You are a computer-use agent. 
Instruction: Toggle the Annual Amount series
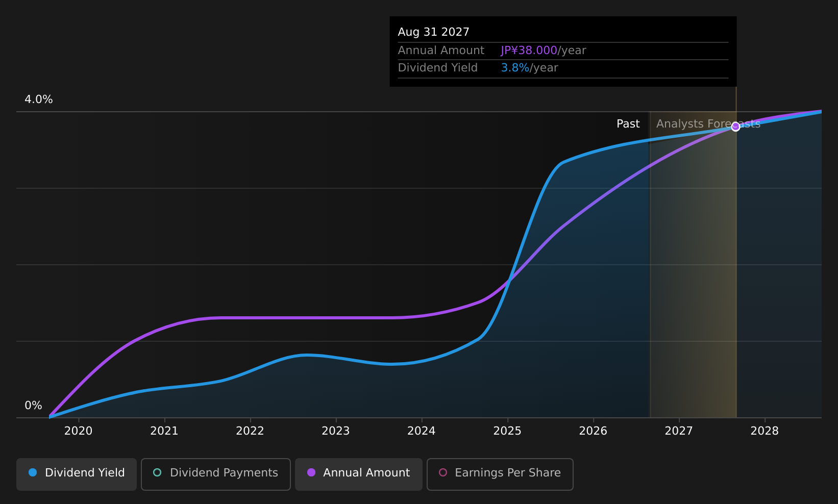359,474
